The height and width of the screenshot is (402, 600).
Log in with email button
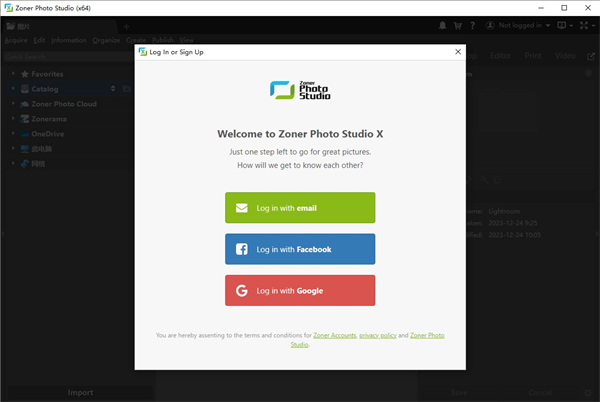click(300, 208)
